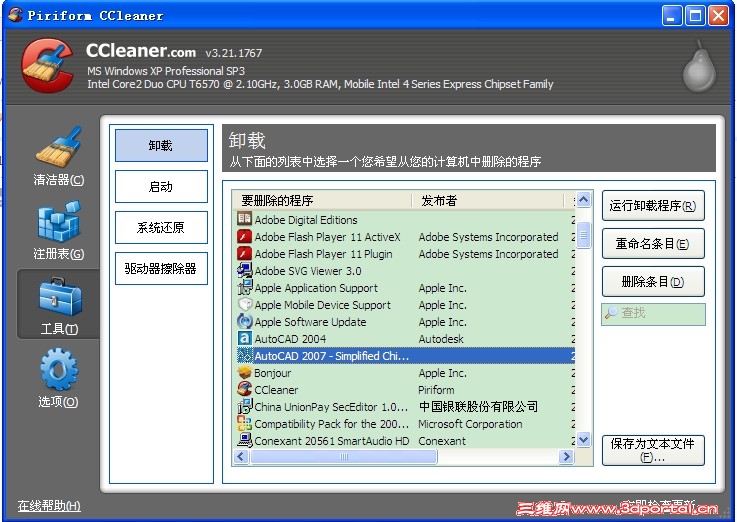
Task: Select Conexant 20561 SmartAudio HD row
Action: click(404, 440)
